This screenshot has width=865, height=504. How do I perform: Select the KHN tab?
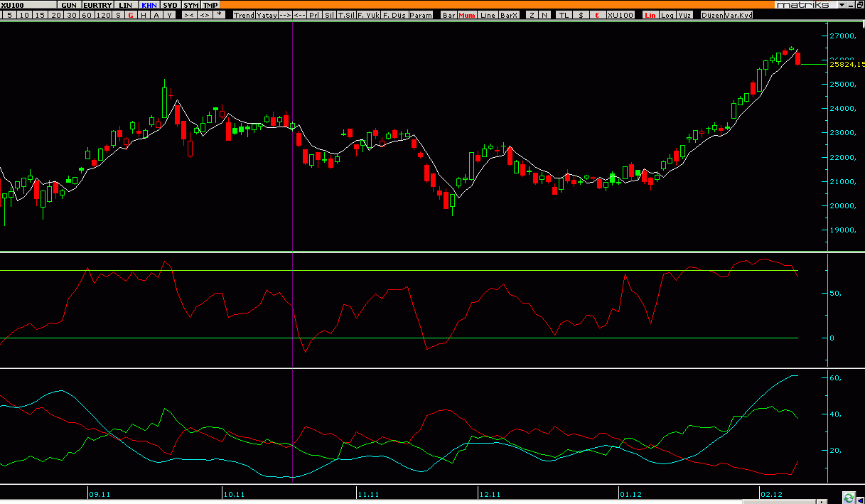(149, 5)
